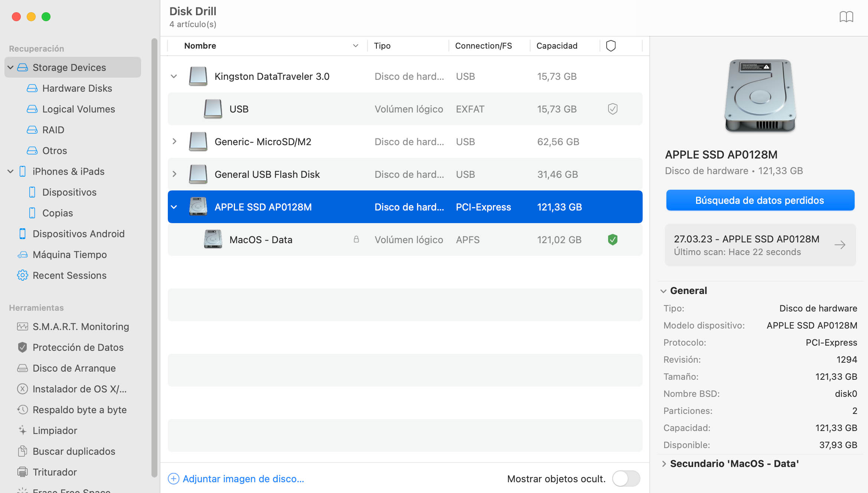868x493 pixels.
Task: Select Hardware Disks in the sidebar
Action: (x=77, y=88)
